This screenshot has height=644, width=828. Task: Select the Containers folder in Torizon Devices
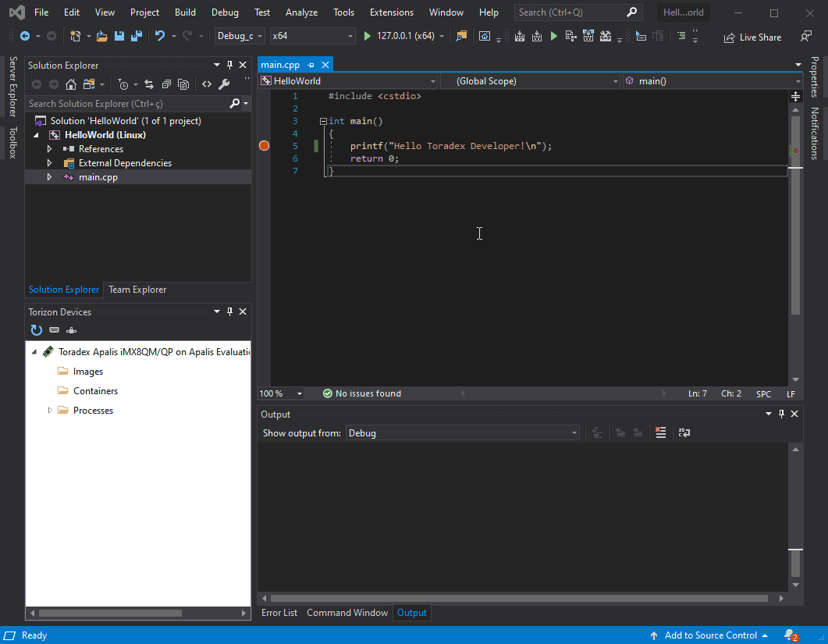point(95,391)
